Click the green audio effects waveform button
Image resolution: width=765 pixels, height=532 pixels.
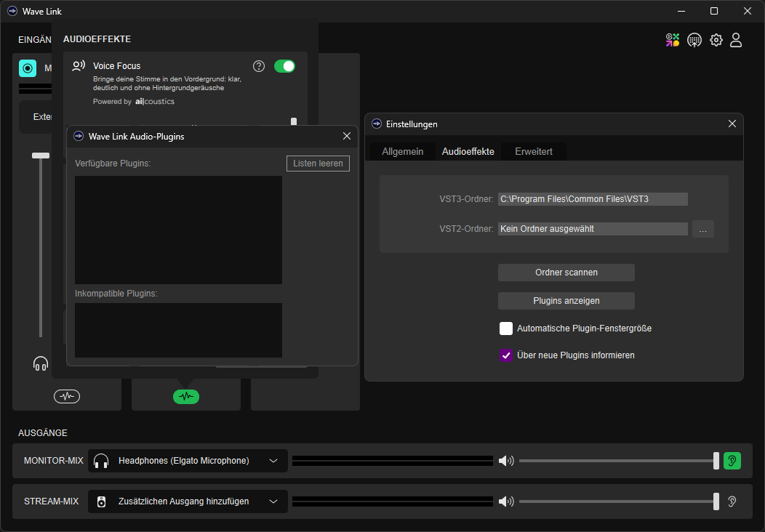pos(186,396)
